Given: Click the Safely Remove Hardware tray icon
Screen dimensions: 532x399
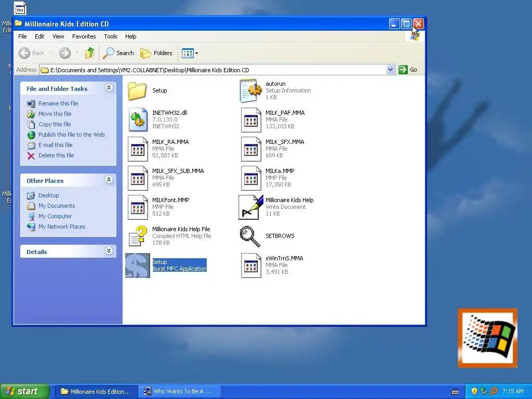Looking at the screenshot, I should (x=484, y=392).
